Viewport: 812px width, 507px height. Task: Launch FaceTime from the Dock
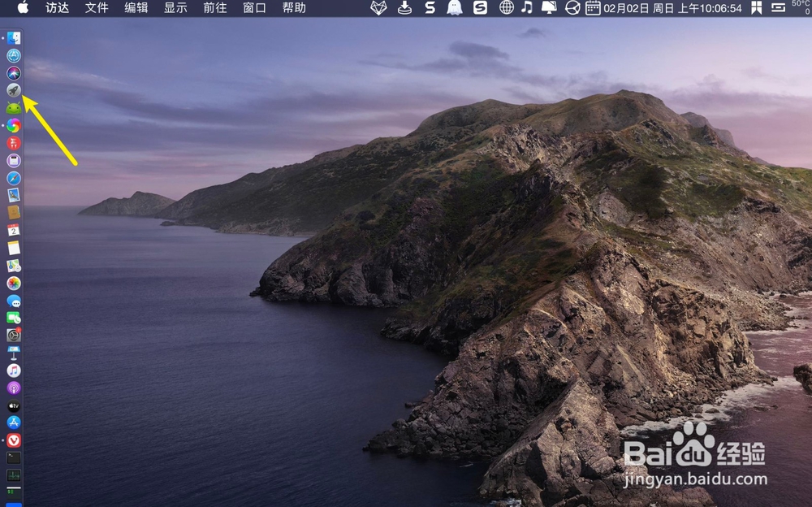[14, 318]
